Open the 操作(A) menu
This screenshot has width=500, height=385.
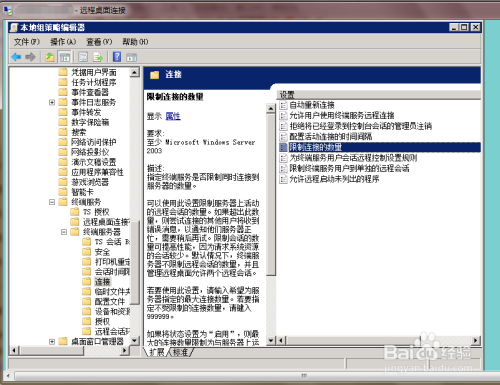(x=63, y=42)
